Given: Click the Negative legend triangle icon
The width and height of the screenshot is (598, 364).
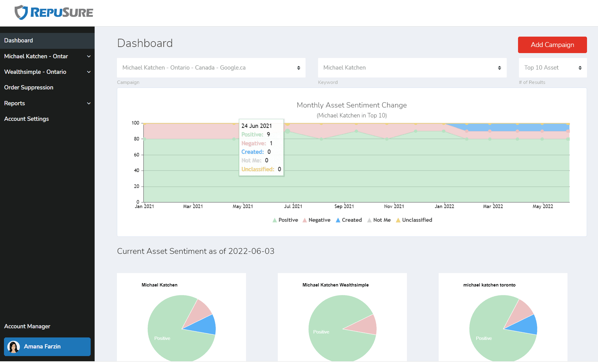Looking at the screenshot, I should coord(305,220).
